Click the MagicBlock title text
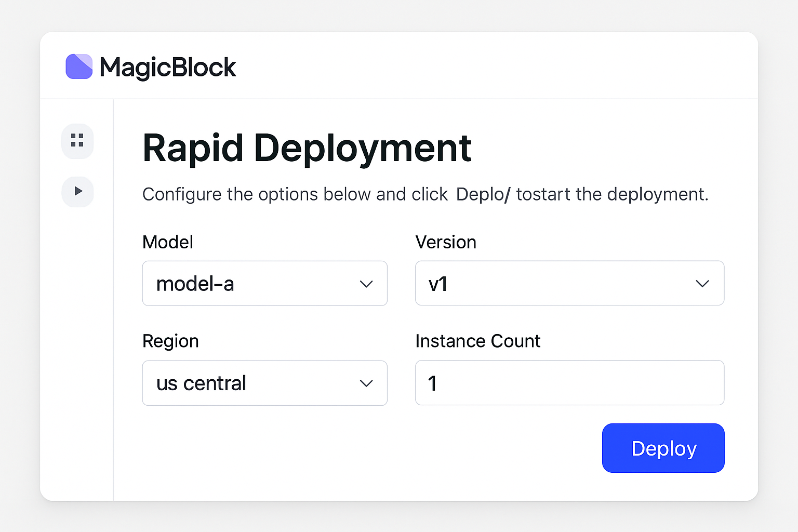The height and width of the screenshot is (532, 798). pyautogui.click(x=167, y=66)
